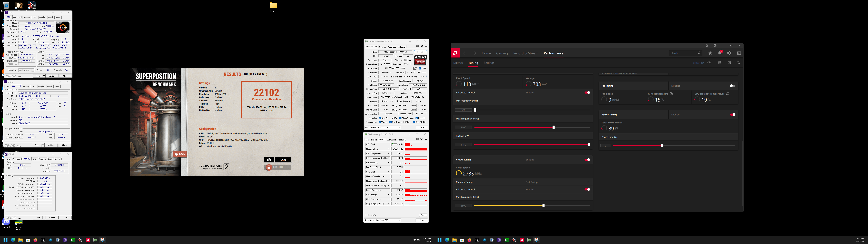
Task: Open Tools dropdown in CPU-Z Memory window
Action: coord(44,217)
